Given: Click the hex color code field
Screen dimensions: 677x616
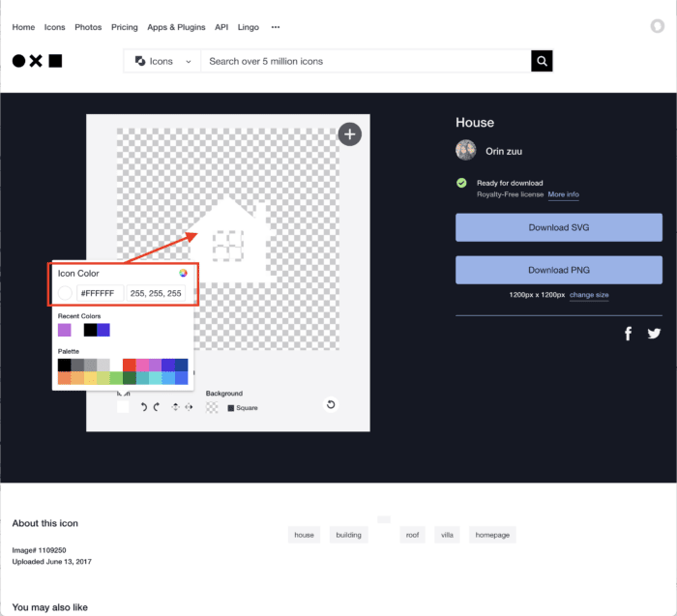Looking at the screenshot, I should [98, 293].
